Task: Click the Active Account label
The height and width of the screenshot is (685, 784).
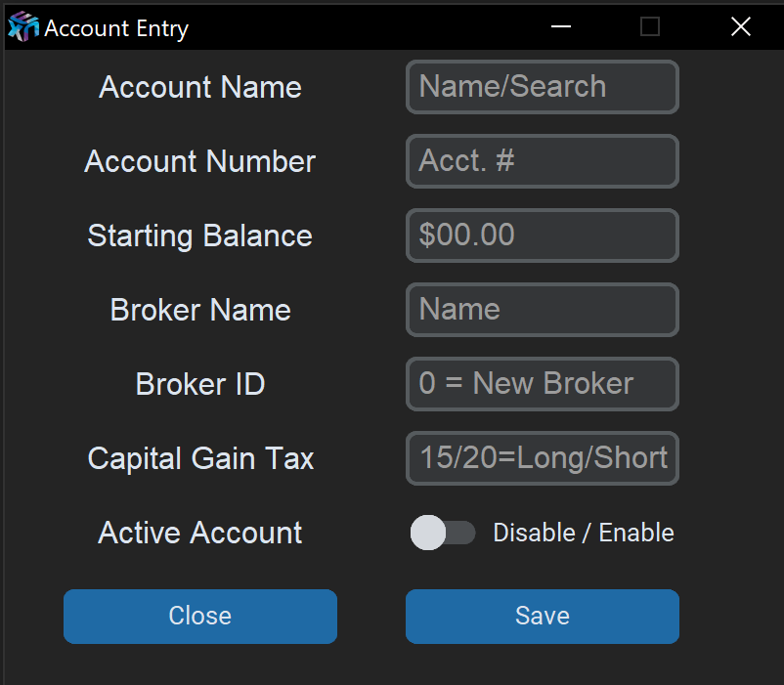Action: (200, 533)
